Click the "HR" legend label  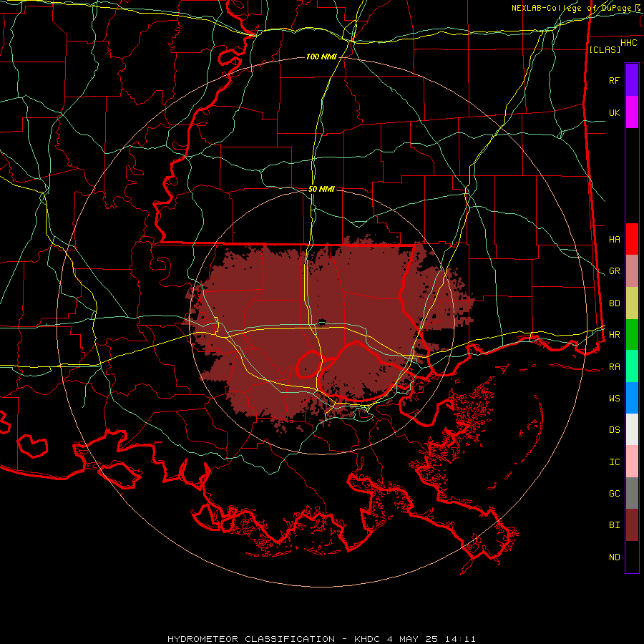click(x=614, y=335)
